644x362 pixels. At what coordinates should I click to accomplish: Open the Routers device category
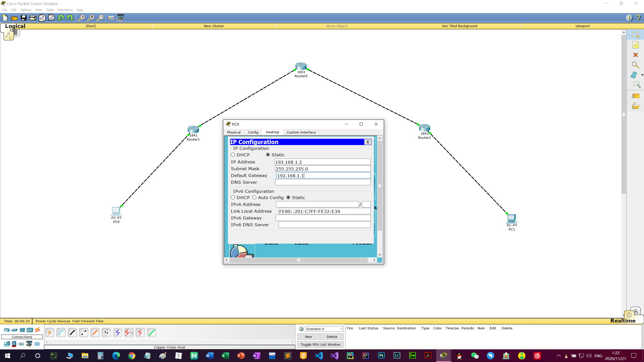7,330
